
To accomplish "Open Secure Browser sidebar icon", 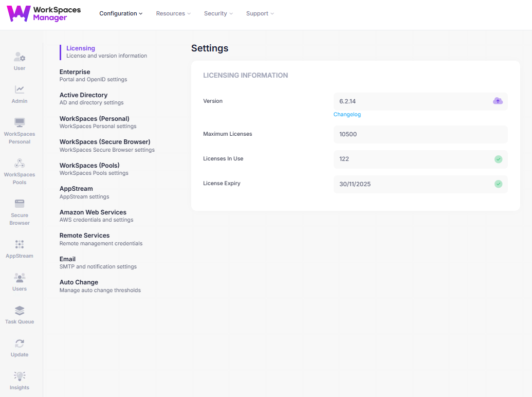I will click(x=20, y=204).
